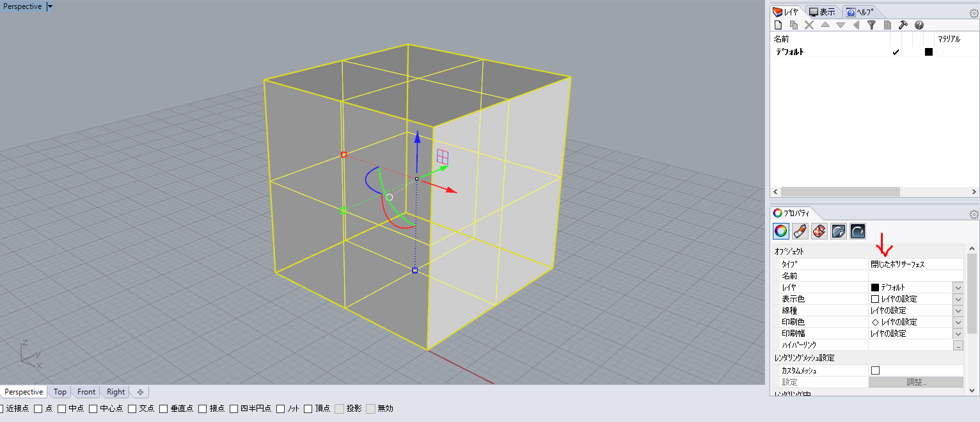Screen dimensions: 980x422
Task: Click the デフォルト layer material circle
Action: [940, 52]
